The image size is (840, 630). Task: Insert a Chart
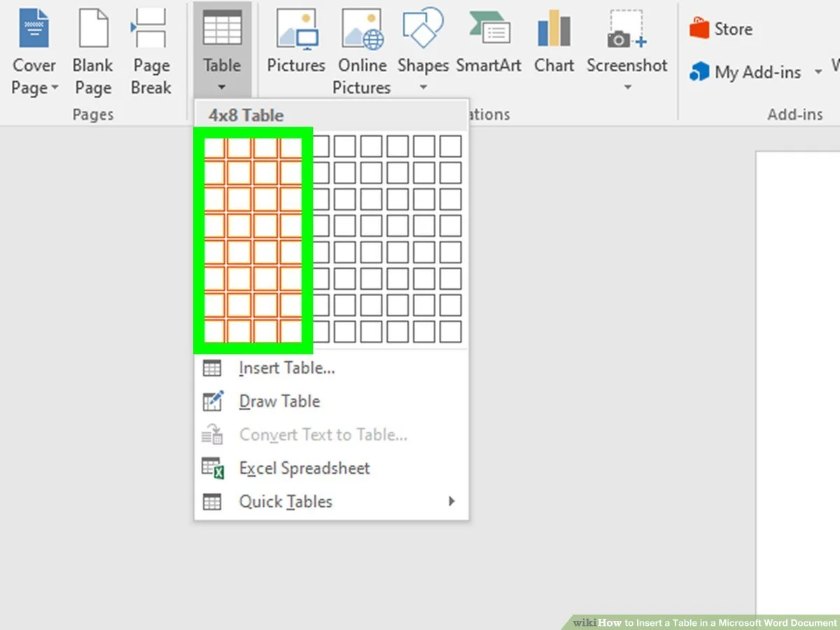[x=554, y=42]
